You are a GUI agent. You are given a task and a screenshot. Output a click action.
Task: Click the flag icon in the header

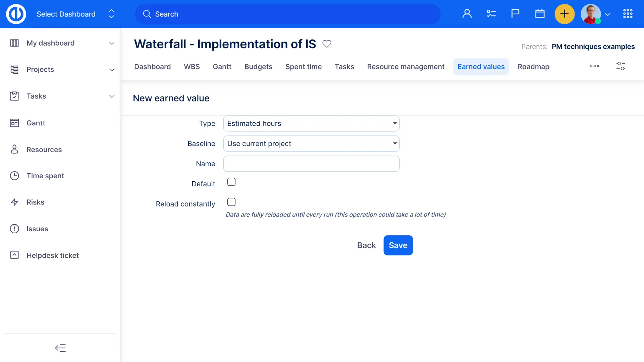click(515, 14)
